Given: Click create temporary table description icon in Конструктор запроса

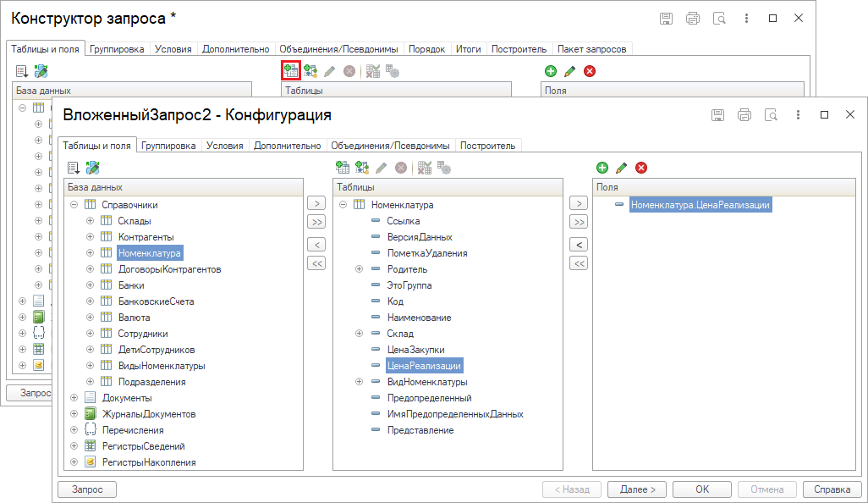Looking at the screenshot, I should (310, 71).
